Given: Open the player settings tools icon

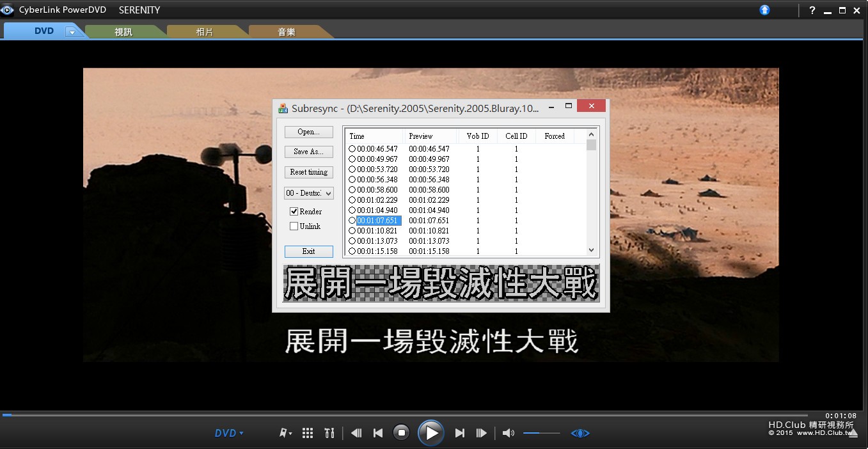Looking at the screenshot, I should click(329, 433).
